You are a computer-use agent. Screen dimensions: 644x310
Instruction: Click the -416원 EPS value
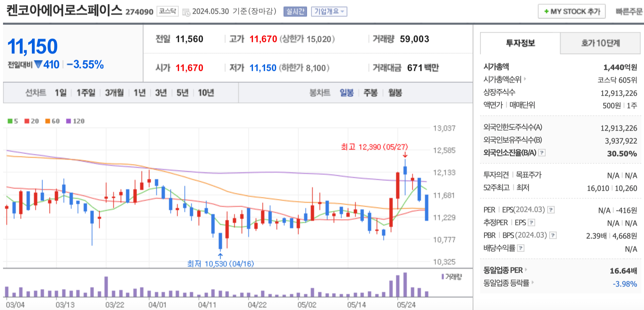coord(626,210)
